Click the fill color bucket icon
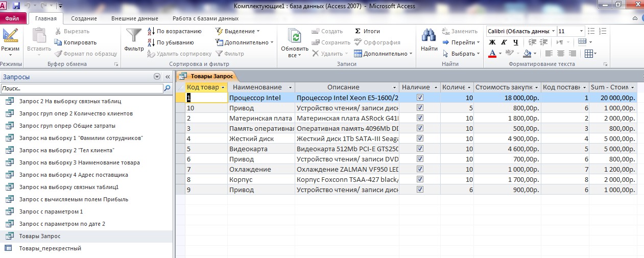The image size is (644, 258). [528, 54]
